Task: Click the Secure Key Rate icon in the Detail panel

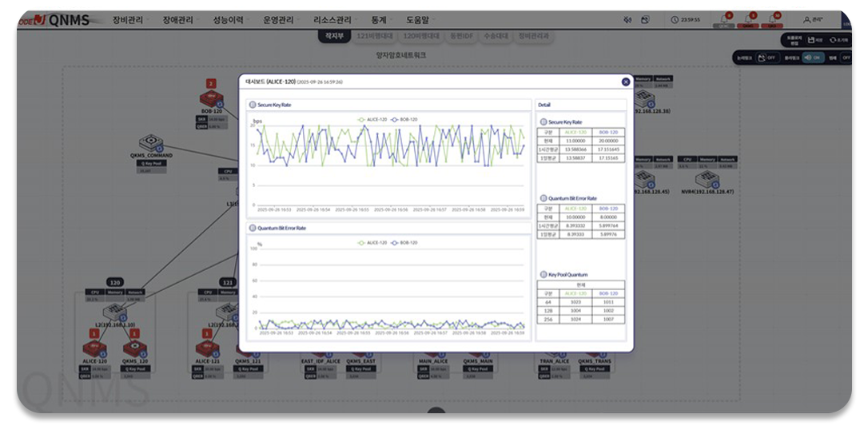Action: (x=543, y=121)
